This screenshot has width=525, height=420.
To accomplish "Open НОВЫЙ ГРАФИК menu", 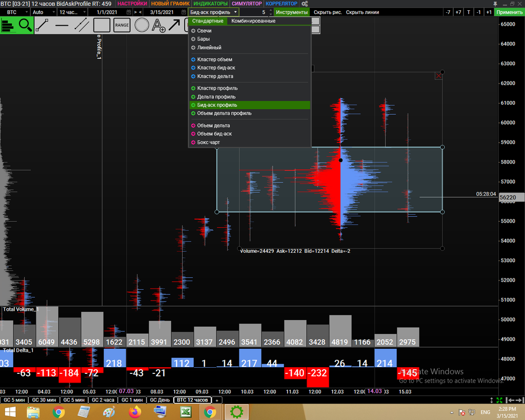I will coord(170,4).
